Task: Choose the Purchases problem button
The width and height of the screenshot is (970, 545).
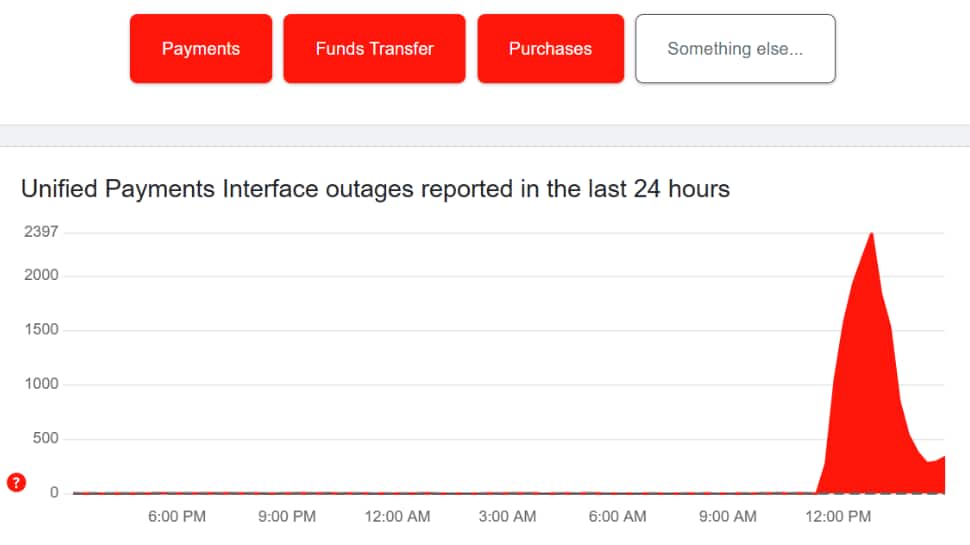Action: pos(551,49)
